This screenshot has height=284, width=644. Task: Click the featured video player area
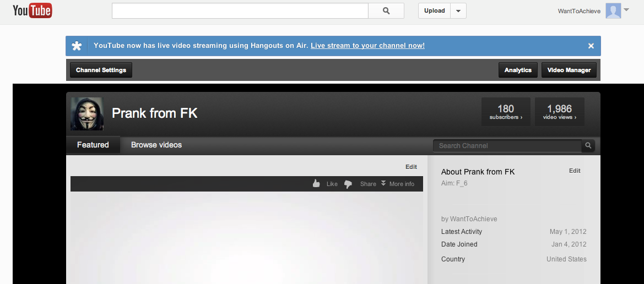(246, 238)
